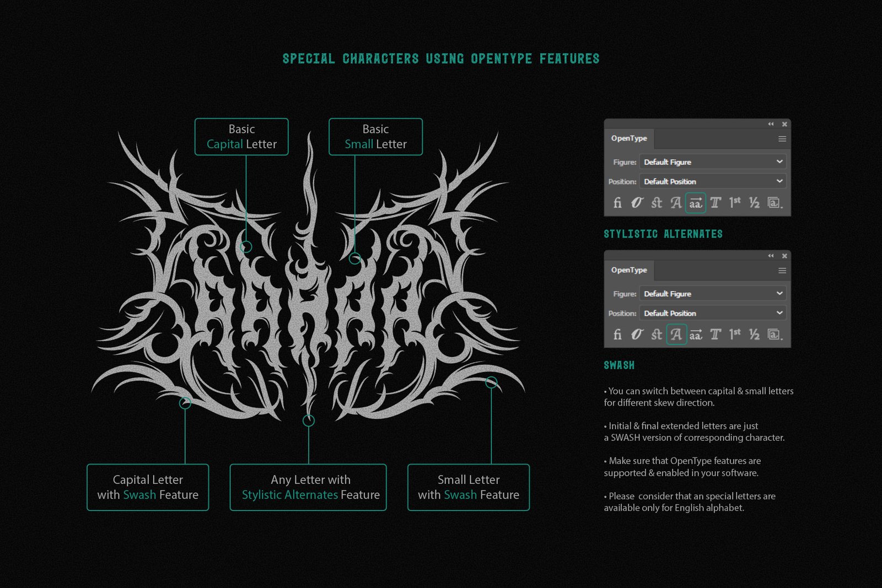Click the 'SWASH' heading
882x588 pixels.
(619, 365)
